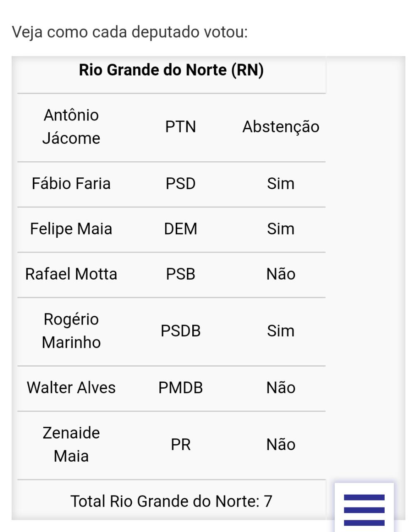Select the Fábio Faria row name

point(71,184)
